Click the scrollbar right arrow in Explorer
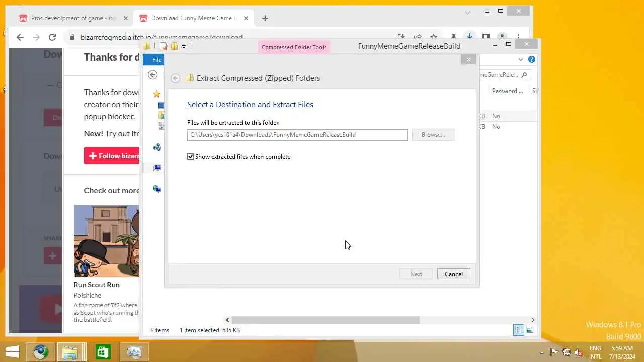Viewport: 644px width, 362px height. point(533,320)
